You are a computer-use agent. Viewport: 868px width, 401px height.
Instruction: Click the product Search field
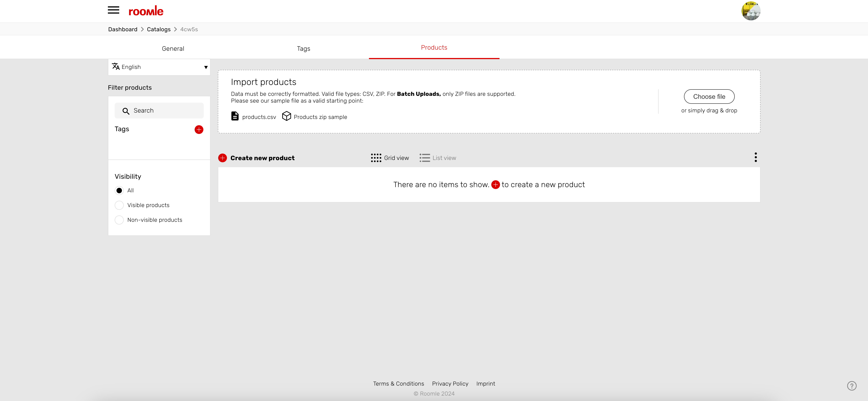coord(159,111)
